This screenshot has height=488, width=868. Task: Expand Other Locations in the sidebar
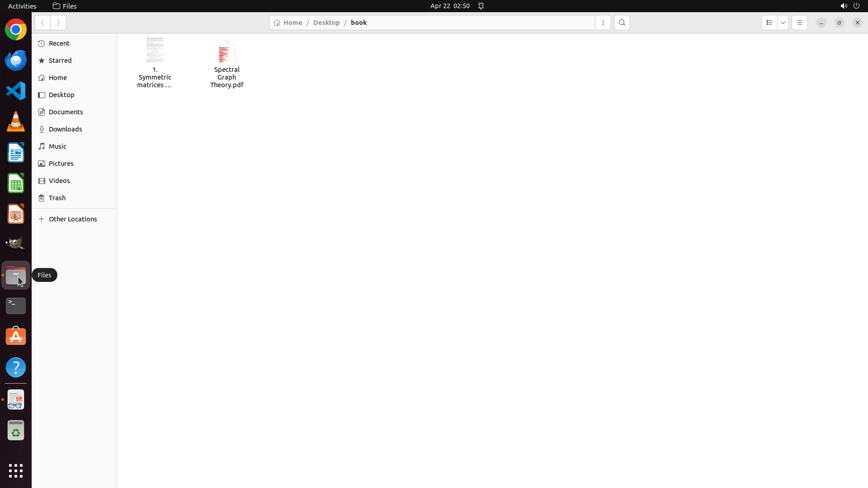pos(72,219)
